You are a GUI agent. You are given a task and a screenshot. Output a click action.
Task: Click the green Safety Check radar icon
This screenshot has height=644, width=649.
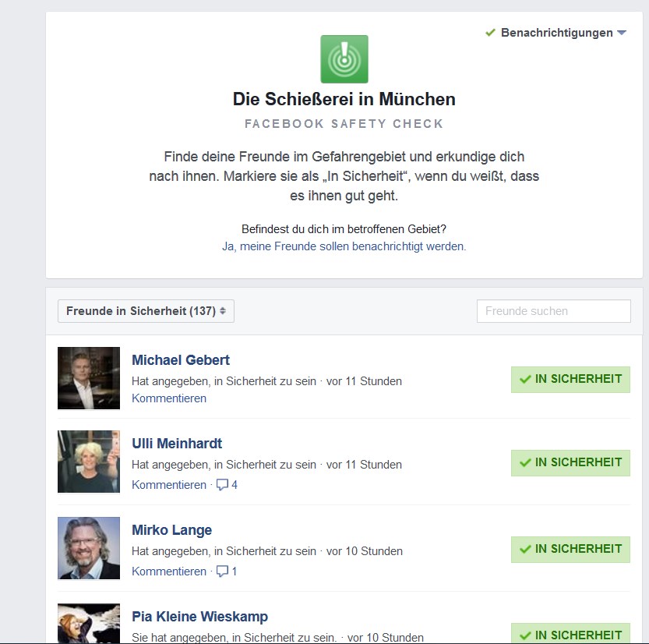[x=344, y=58]
